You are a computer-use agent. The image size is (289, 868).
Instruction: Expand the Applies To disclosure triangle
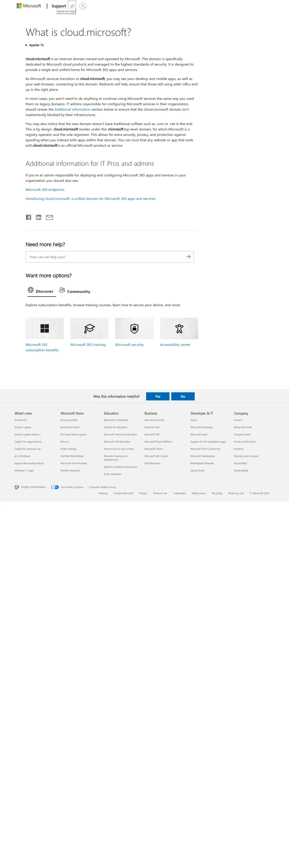[x=27, y=45]
